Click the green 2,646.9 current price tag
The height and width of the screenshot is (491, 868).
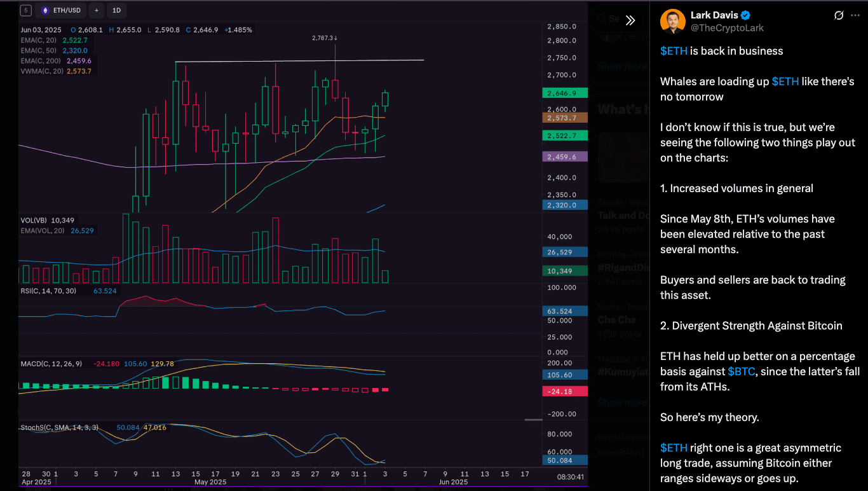(564, 93)
